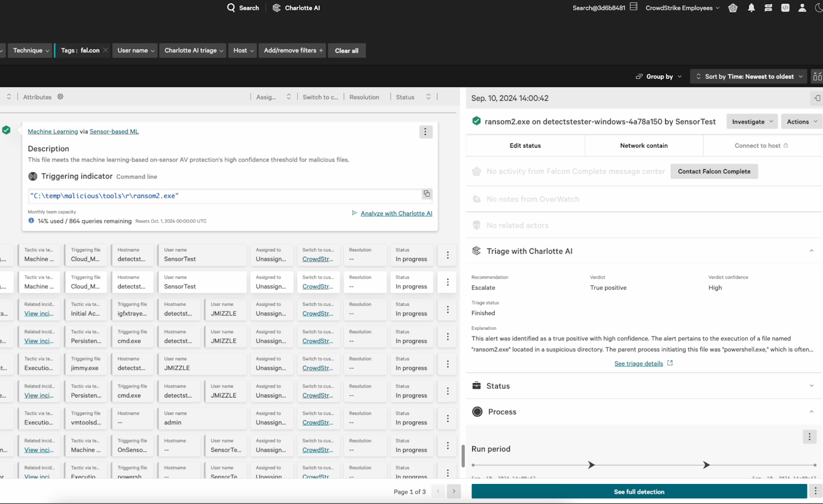Open row menu for Cloud_M first row
The height and width of the screenshot is (504, 823).
[x=448, y=255]
